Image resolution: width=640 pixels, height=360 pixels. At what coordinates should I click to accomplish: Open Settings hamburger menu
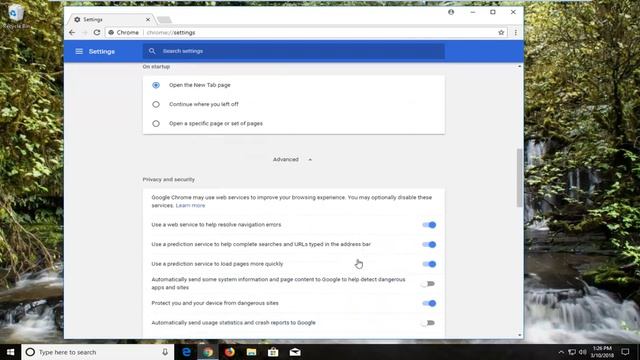pyautogui.click(x=79, y=51)
